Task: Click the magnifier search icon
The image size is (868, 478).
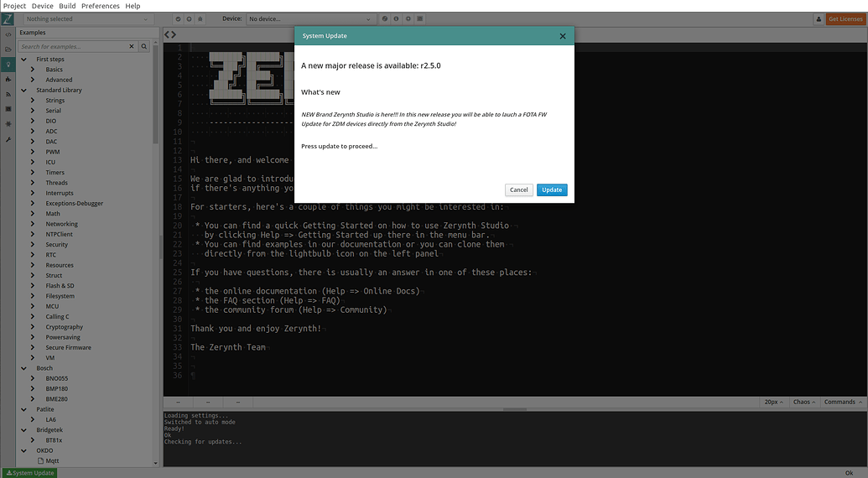Action: point(144,46)
